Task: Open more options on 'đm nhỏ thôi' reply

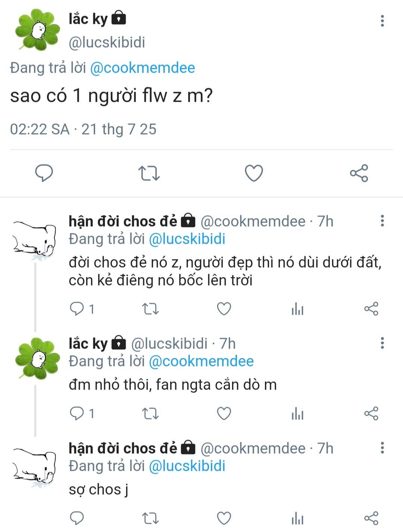Action: point(382,343)
